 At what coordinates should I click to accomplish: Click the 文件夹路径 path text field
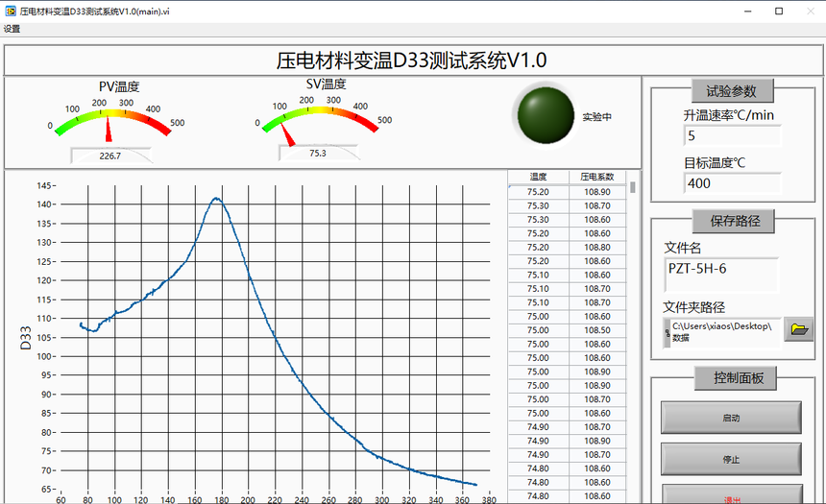coord(725,332)
